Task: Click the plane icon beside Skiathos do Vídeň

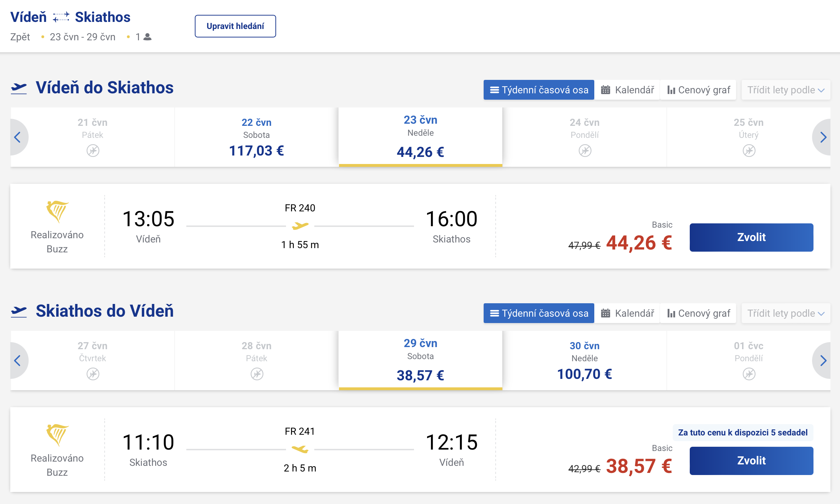Action: point(19,311)
